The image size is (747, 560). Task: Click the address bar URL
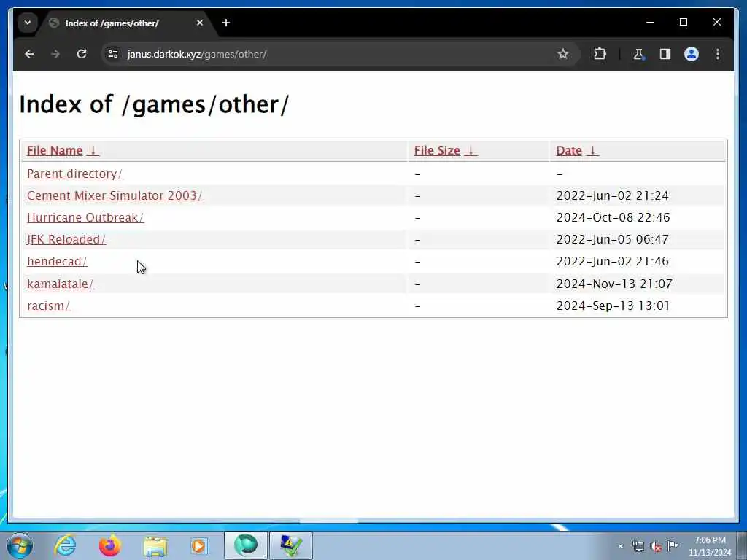(x=197, y=54)
